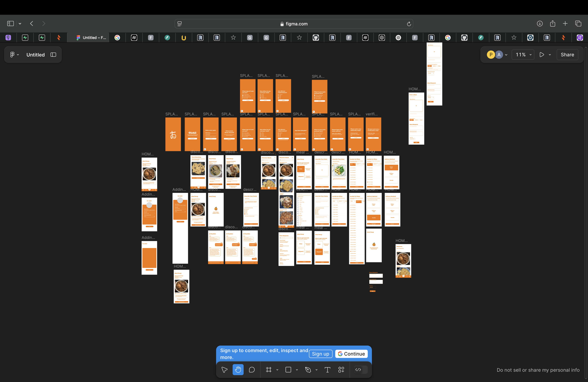588x382 pixels.
Task: Switch to the 'Untitled – F...' browser tab
Action: (x=91, y=38)
